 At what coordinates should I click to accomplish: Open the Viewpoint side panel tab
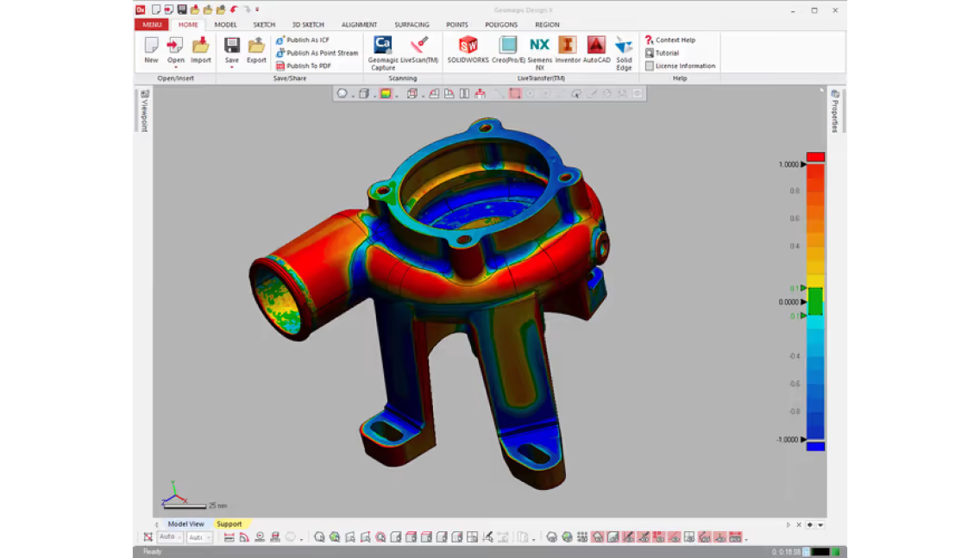tap(144, 110)
